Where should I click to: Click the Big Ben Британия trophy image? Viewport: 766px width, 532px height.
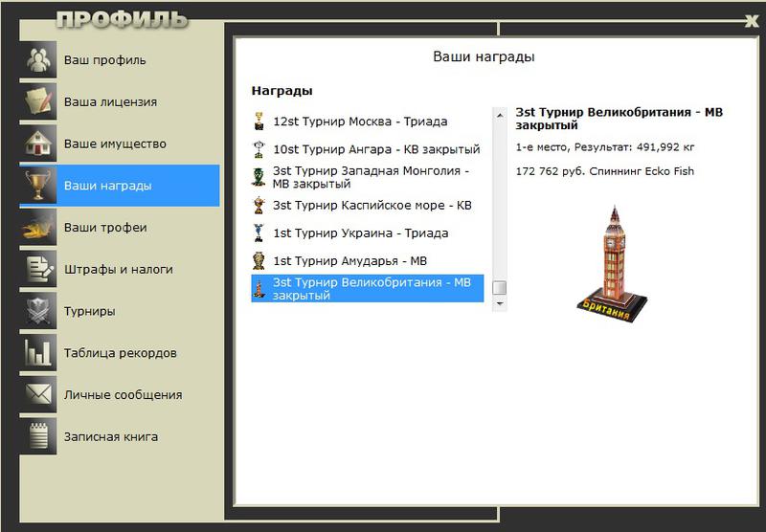tap(613, 264)
